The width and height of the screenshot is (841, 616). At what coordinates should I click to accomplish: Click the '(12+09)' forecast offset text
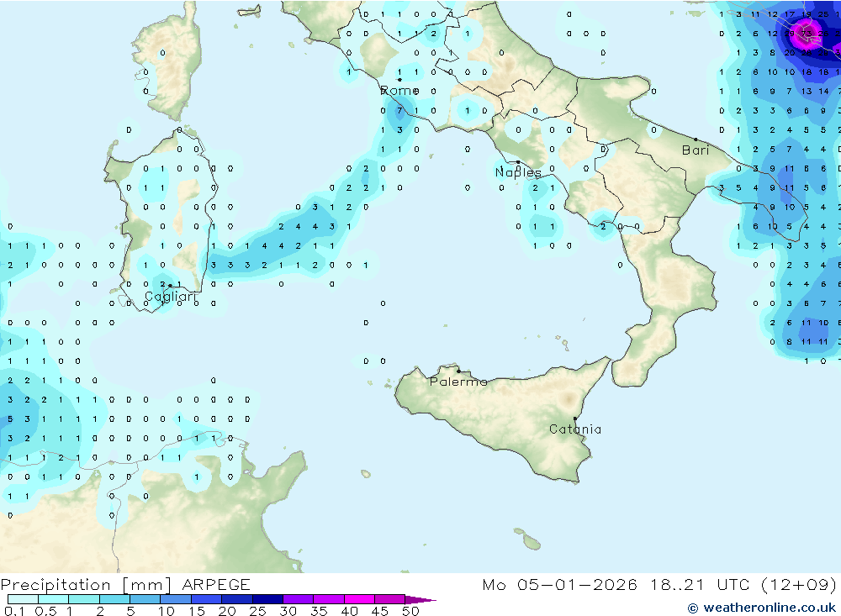(799, 584)
